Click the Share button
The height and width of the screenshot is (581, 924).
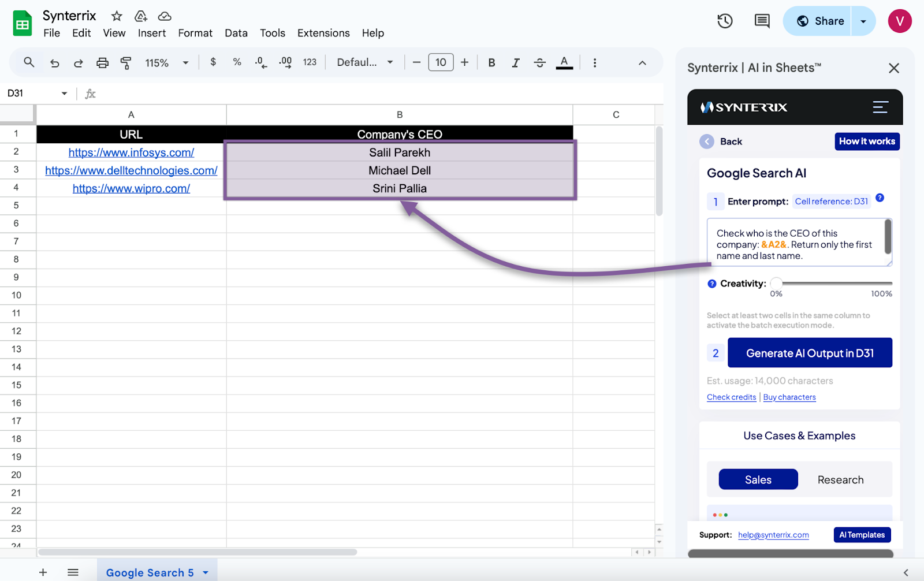click(818, 21)
